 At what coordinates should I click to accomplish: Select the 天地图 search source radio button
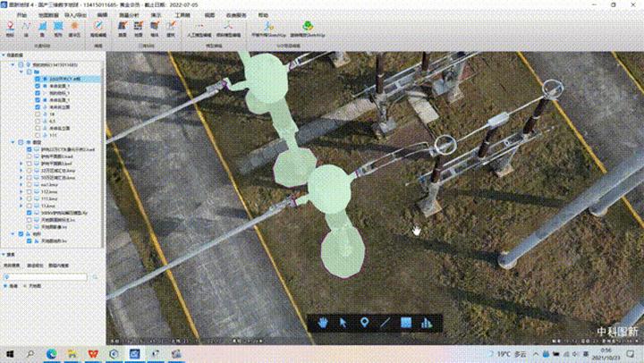tap(25, 286)
